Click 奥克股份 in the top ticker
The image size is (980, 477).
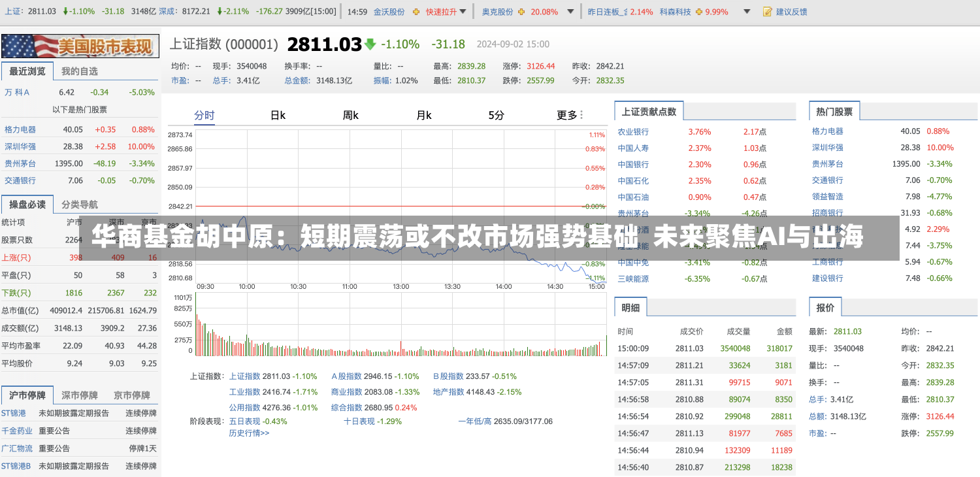coord(497,12)
